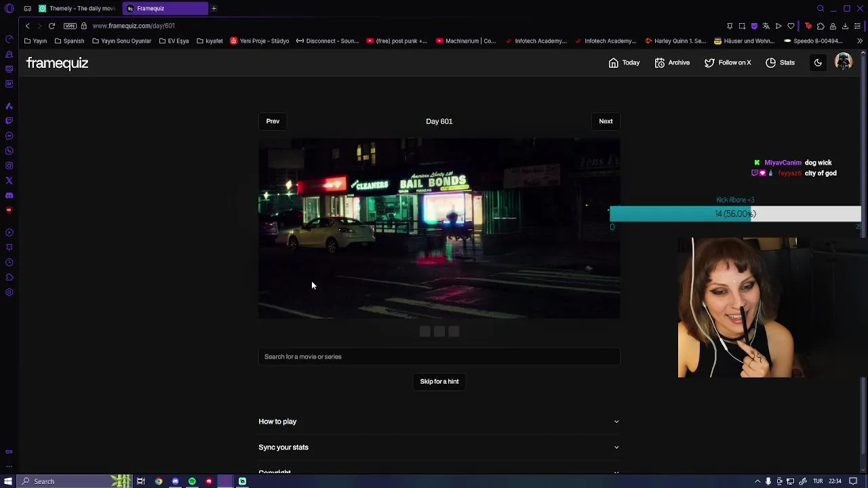Open the browser account icon
Image resolution: width=868 pixels, height=488 pixels.
pos(833,26)
